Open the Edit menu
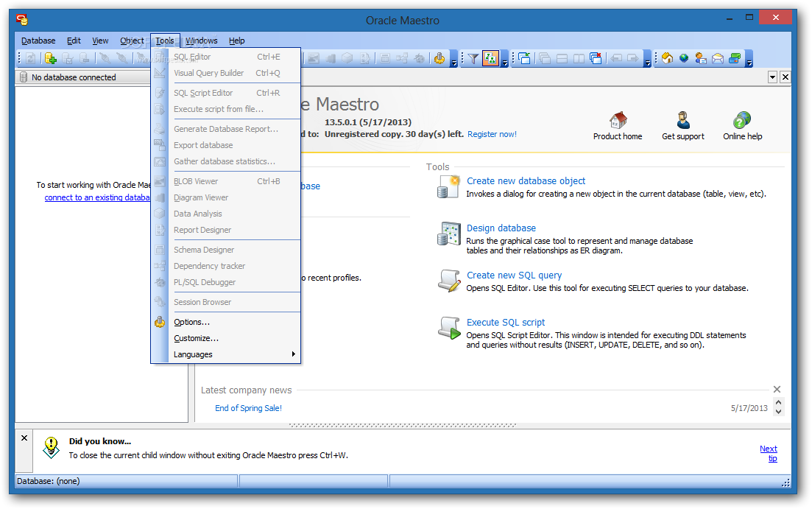The image size is (812, 509). point(74,41)
